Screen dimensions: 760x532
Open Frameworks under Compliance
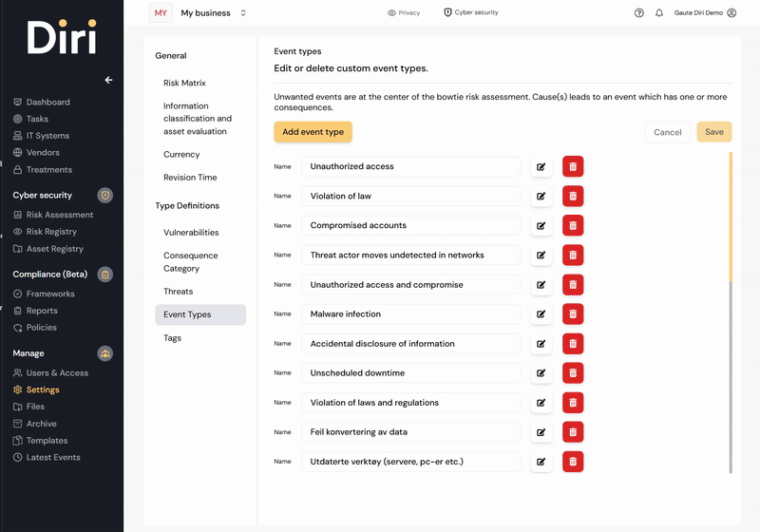coord(44,294)
